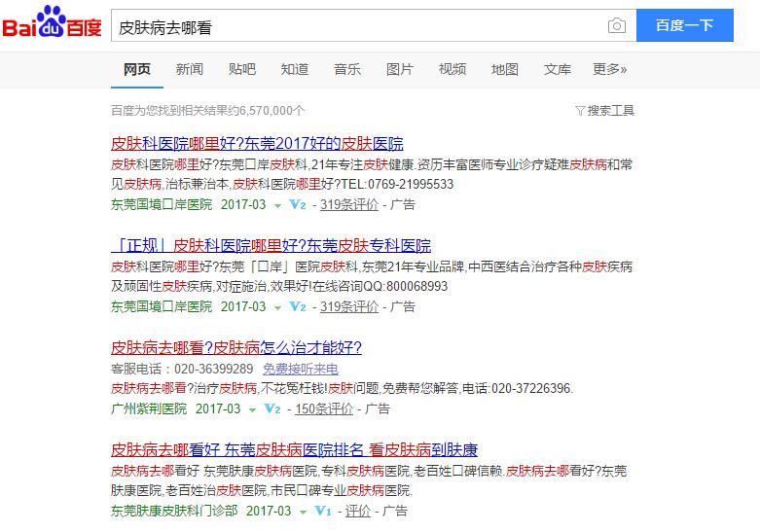Open 评价 link for 东莞肤康皮肤科门诊部
The width and height of the screenshot is (760, 532).
[x=358, y=511]
